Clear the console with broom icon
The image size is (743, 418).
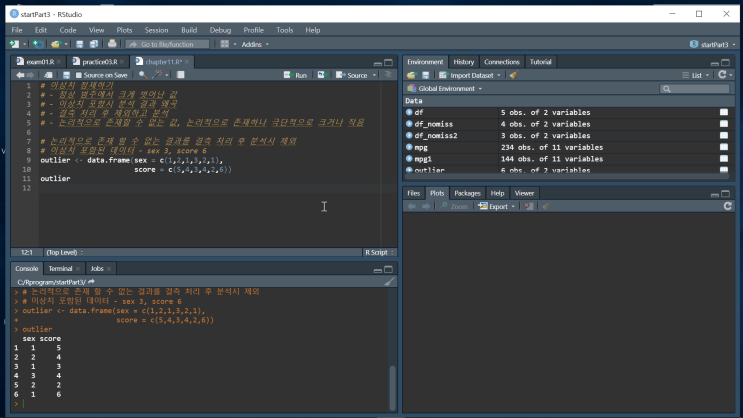[389, 282]
